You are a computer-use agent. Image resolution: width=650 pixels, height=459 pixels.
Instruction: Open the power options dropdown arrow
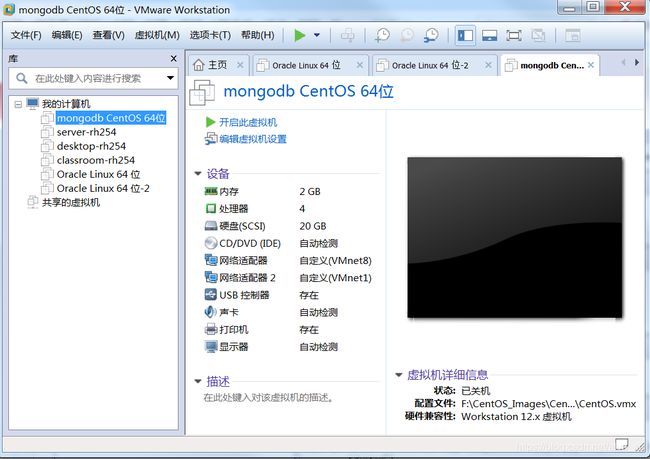tap(317, 35)
